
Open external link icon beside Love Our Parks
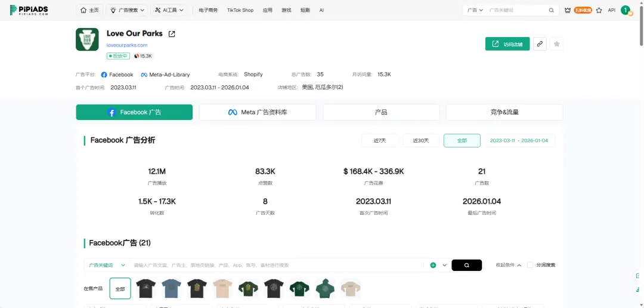coord(172,34)
